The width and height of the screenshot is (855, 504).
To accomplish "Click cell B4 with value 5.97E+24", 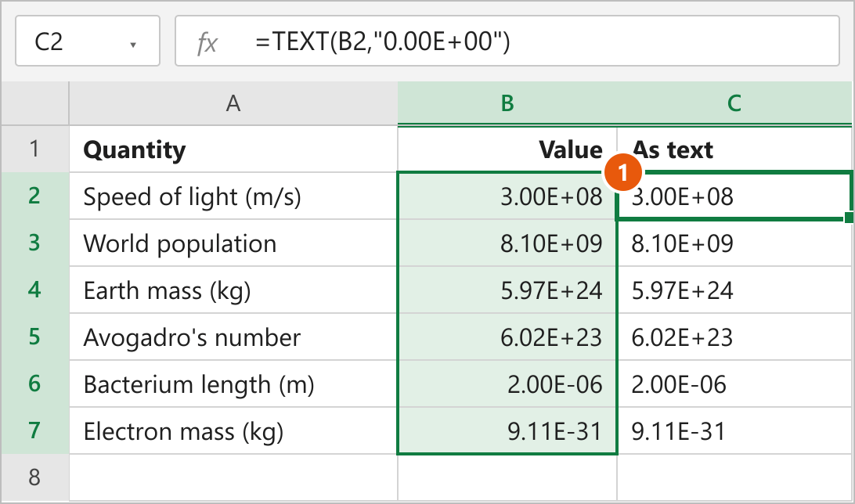I will 507,290.
